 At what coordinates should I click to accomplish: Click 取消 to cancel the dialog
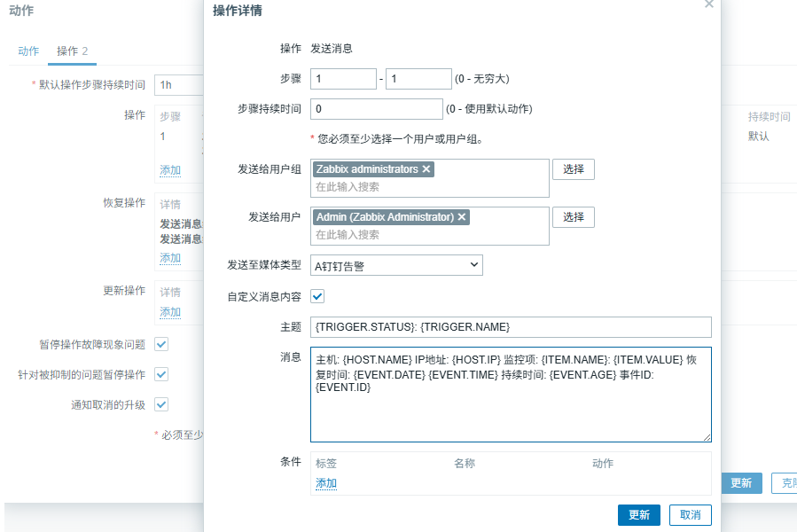690,515
